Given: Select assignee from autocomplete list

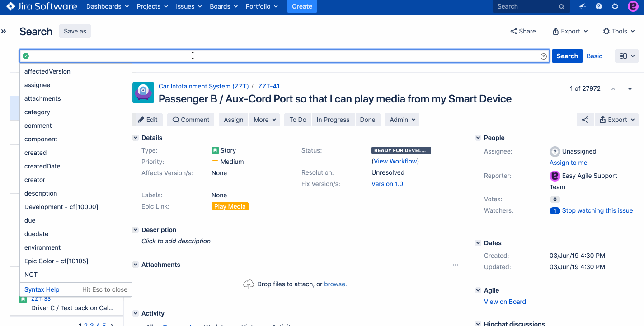Looking at the screenshot, I should [38, 85].
